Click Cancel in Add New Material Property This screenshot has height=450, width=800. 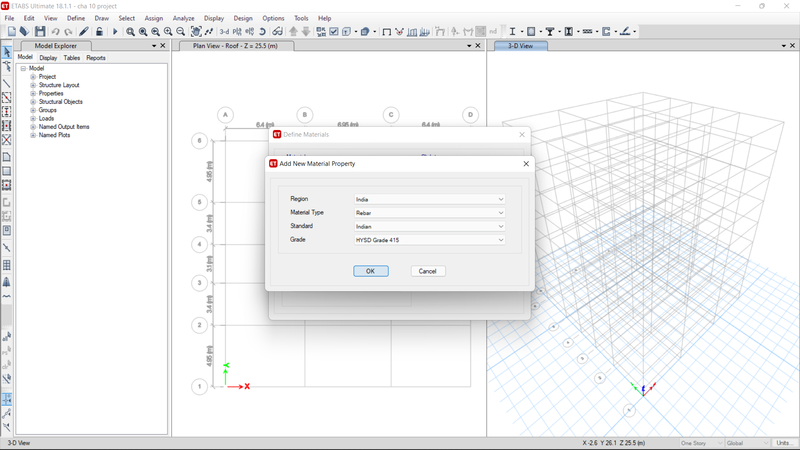(x=428, y=271)
